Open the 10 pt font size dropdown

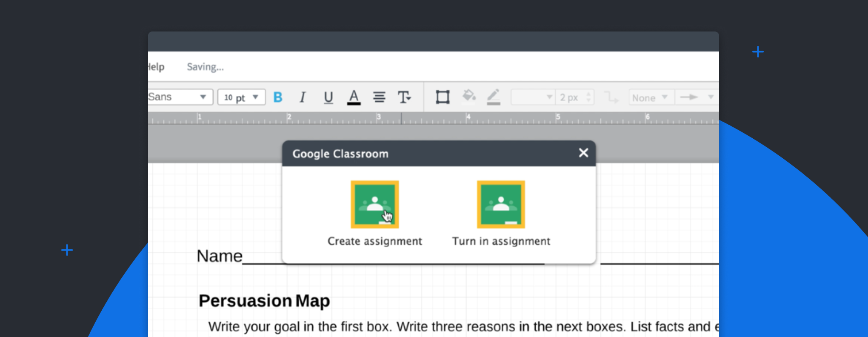point(241,97)
